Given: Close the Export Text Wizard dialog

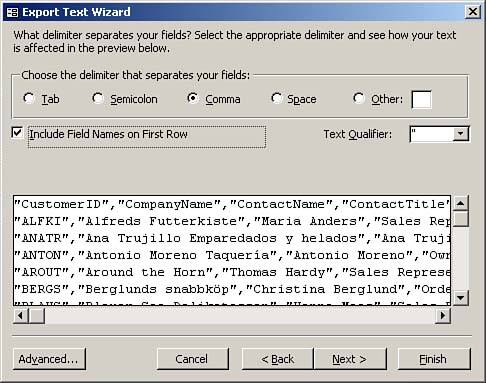Looking at the screenshot, I should pyautogui.click(x=473, y=12).
